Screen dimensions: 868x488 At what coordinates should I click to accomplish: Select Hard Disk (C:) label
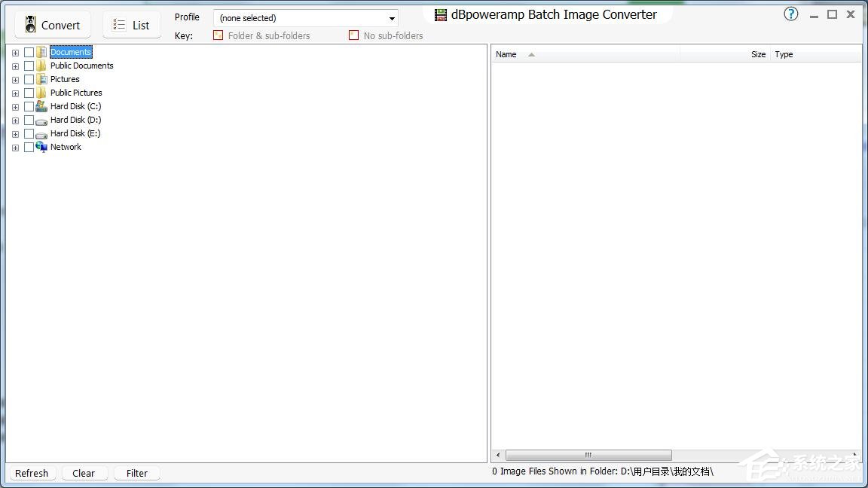click(x=76, y=106)
